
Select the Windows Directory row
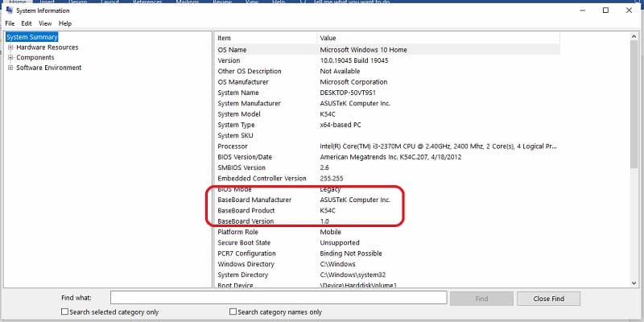388,264
